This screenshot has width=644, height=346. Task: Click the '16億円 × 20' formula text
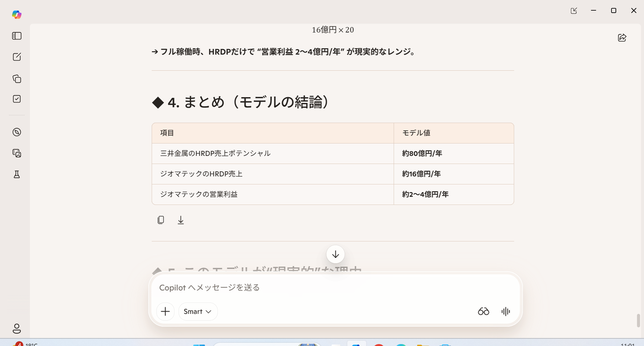(333, 30)
